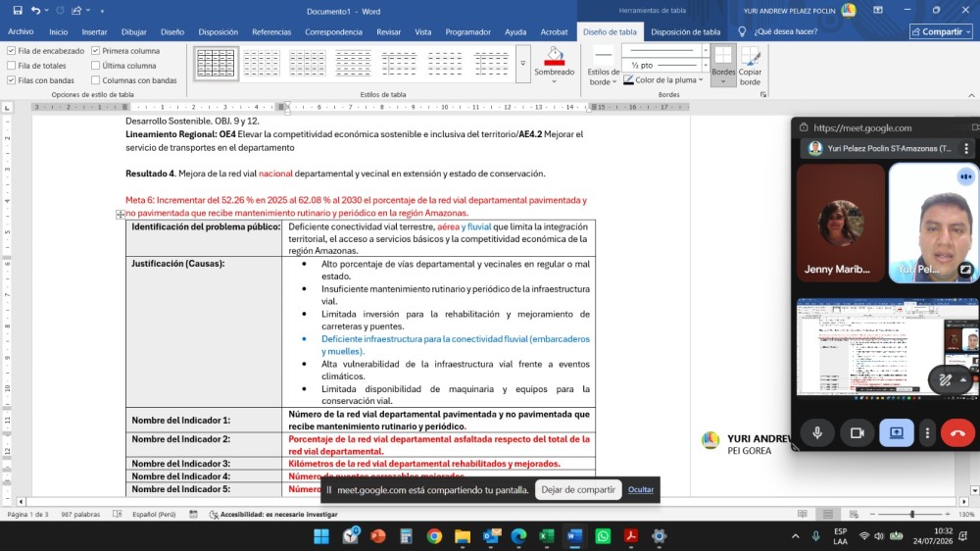Image resolution: width=980 pixels, height=551 pixels.
Task: Switch to the Revisar tab
Action: (x=388, y=31)
